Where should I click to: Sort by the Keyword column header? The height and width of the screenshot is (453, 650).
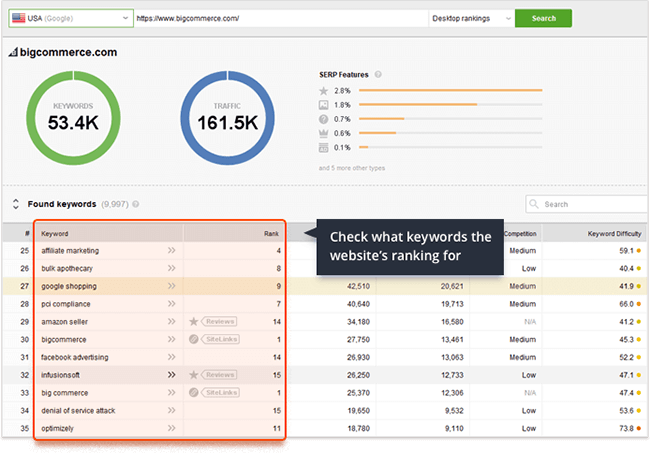tap(55, 234)
